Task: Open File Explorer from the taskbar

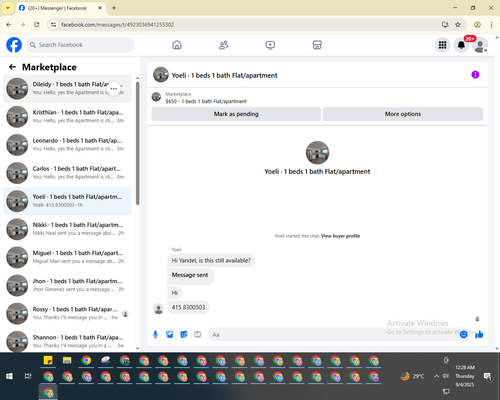Action: [x=67, y=361]
